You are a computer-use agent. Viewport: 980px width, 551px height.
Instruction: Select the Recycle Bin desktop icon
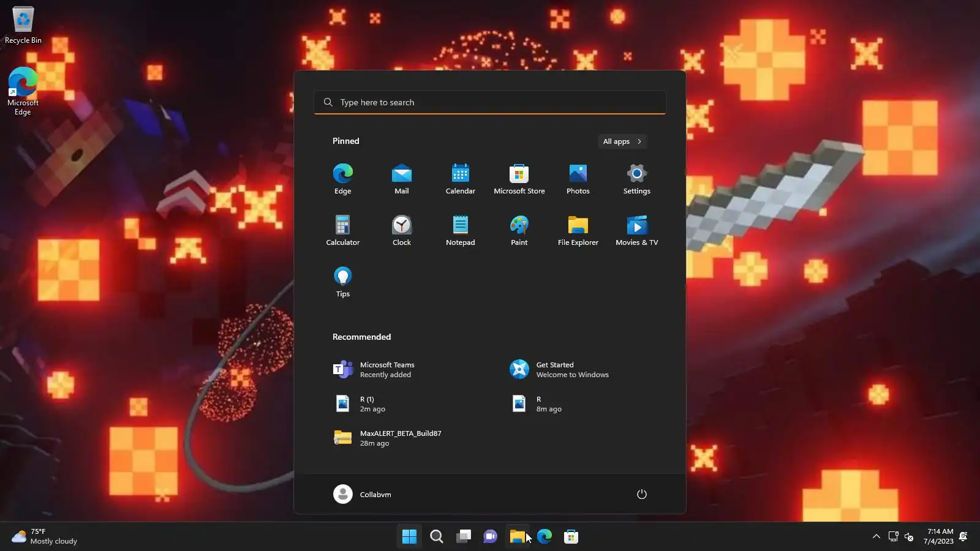[x=23, y=26]
